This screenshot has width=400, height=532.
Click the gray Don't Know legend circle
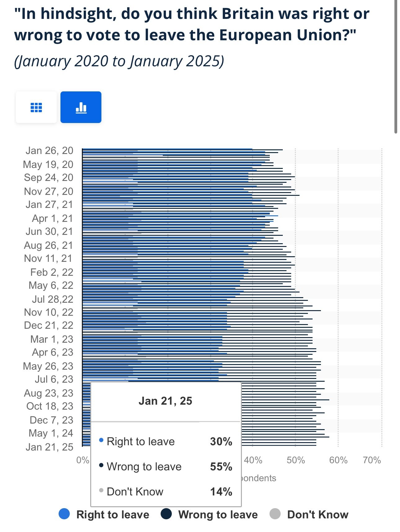click(x=275, y=514)
